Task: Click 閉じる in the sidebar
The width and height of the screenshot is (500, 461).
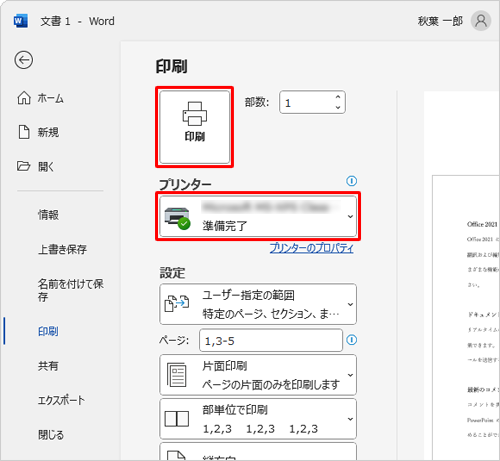Action: [51, 435]
